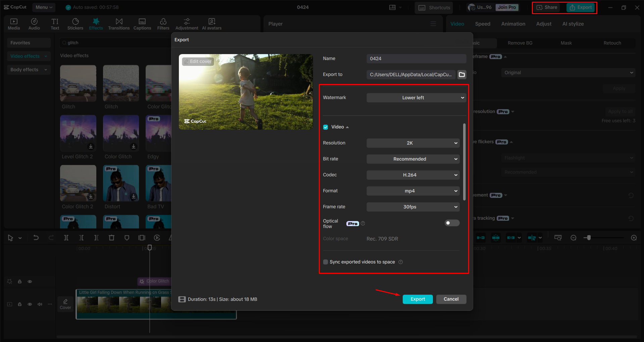Click the export Name input field

(x=416, y=59)
